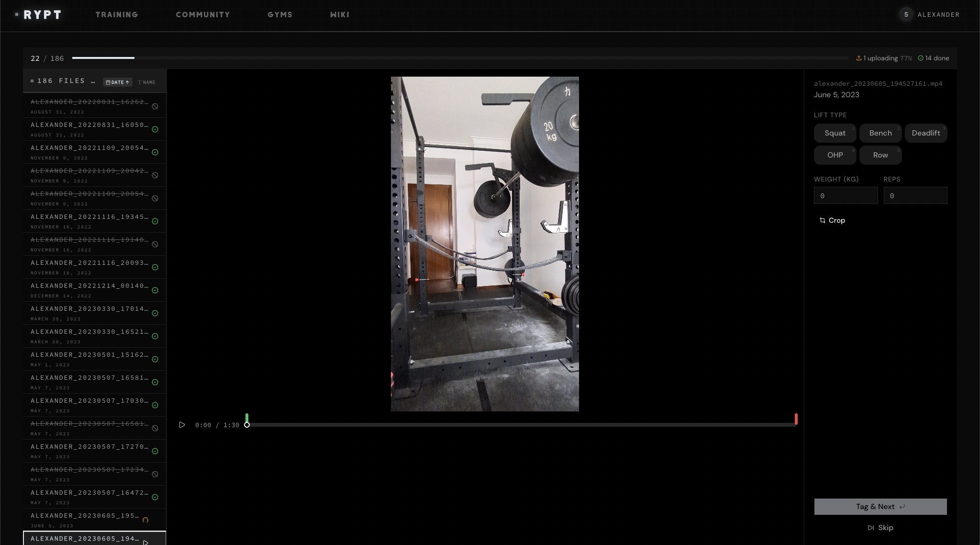
Task: Select Deadlift as the lift type
Action: [x=925, y=133]
